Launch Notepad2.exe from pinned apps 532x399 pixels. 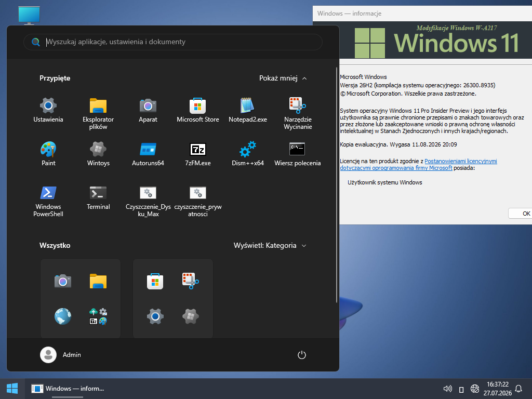[248, 110]
